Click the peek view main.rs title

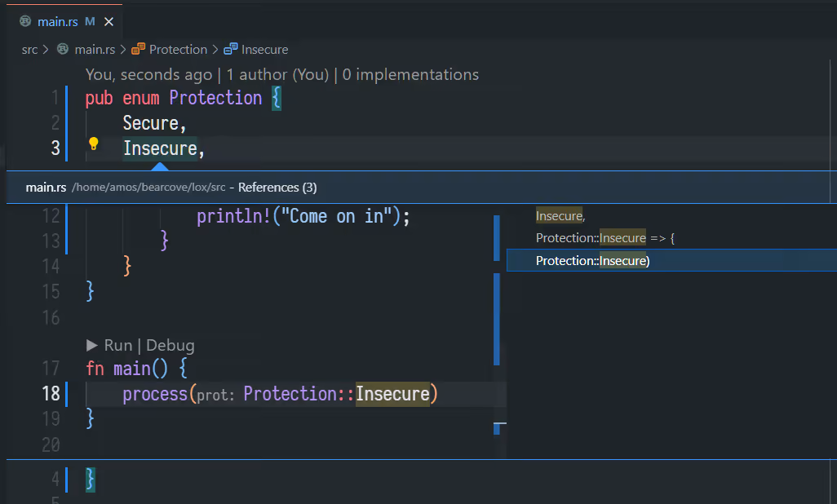click(x=46, y=188)
